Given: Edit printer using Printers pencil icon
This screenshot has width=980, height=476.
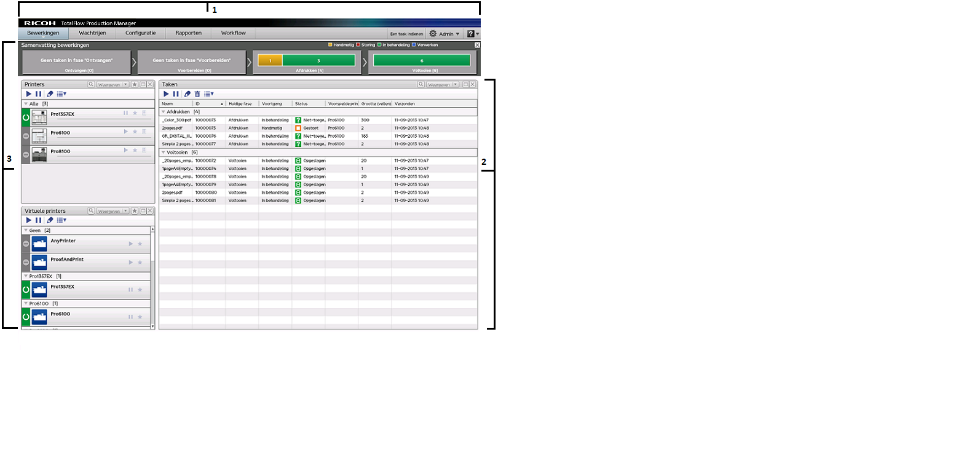Looking at the screenshot, I should click(50, 94).
